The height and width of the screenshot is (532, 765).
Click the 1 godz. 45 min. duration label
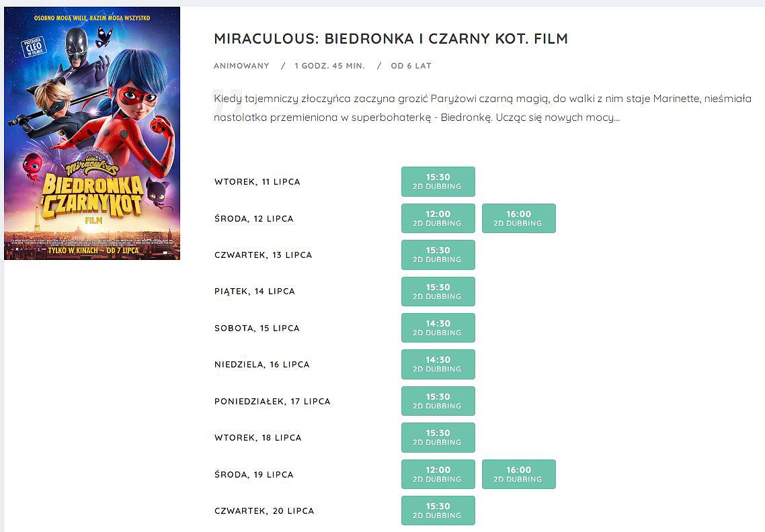pyautogui.click(x=329, y=66)
